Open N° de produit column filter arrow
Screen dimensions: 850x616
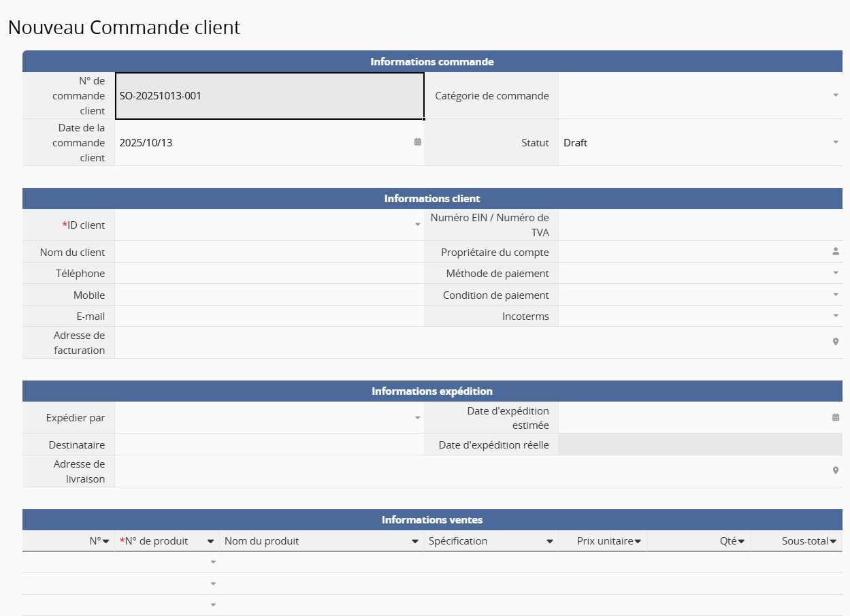[211, 541]
